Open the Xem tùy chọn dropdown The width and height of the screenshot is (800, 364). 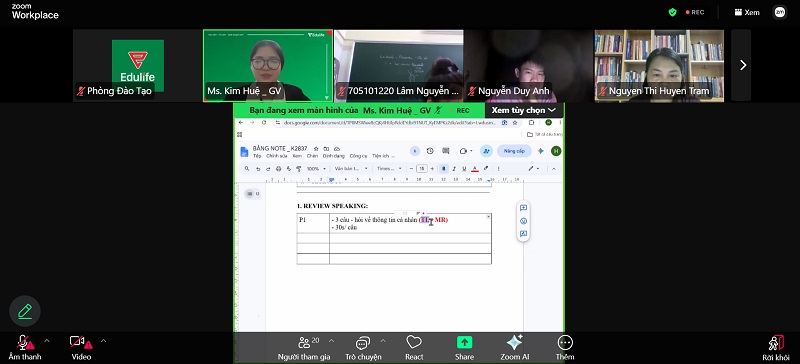524,110
